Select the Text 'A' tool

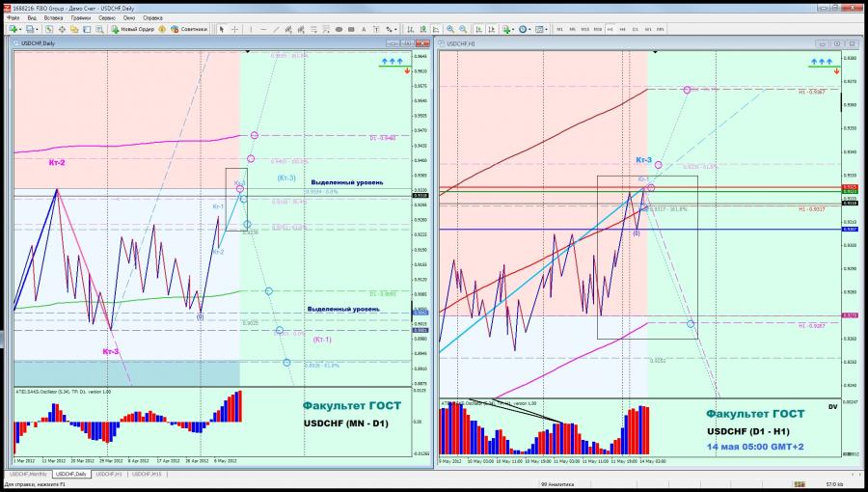364,29
